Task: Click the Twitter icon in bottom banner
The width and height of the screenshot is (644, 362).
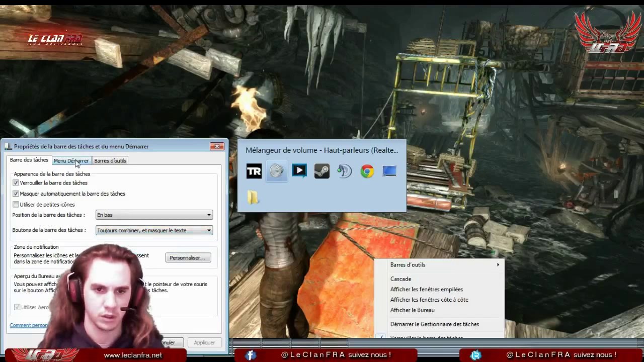Action: 475,355
